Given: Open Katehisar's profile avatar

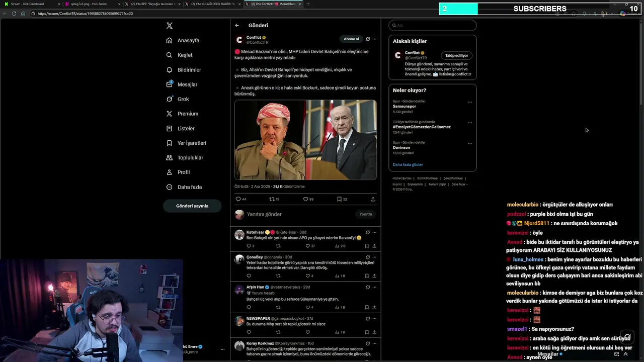Looking at the screenshot, I should [x=239, y=234].
